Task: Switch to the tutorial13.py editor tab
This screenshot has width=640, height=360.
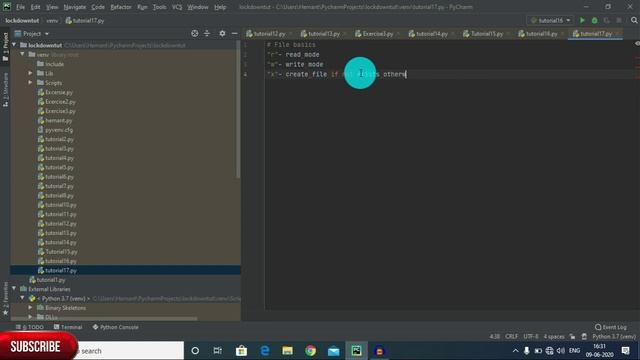Action: 324,34
